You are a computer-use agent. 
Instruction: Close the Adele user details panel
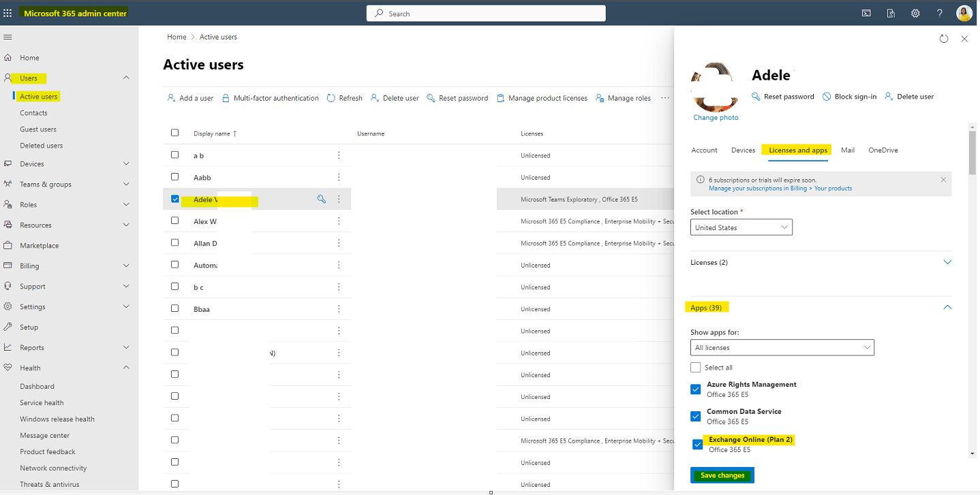click(x=964, y=39)
